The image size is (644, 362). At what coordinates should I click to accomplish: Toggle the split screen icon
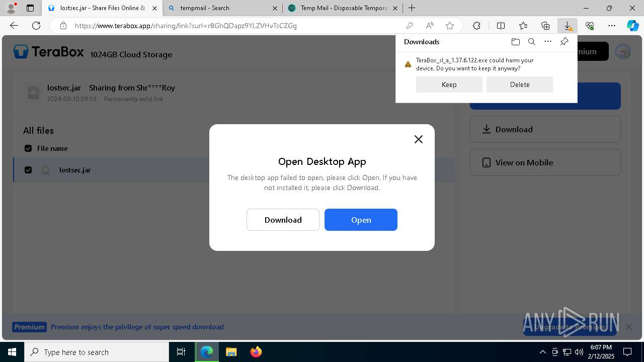coord(501,26)
